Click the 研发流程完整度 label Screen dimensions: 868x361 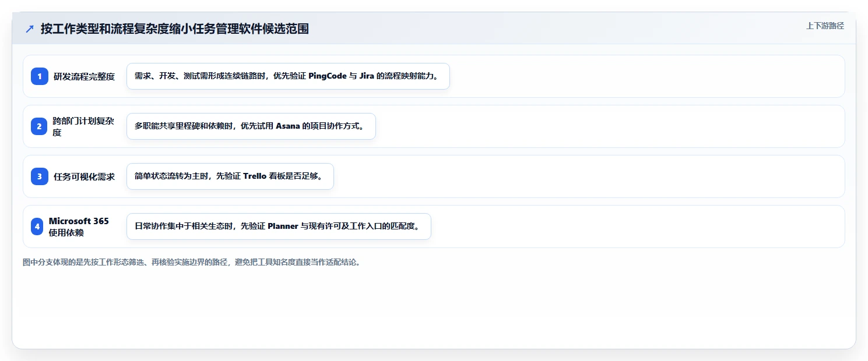pyautogui.click(x=85, y=76)
